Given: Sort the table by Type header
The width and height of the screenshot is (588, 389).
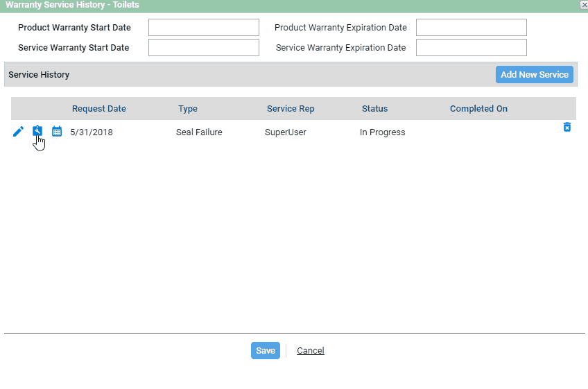Looking at the screenshot, I should (188, 109).
